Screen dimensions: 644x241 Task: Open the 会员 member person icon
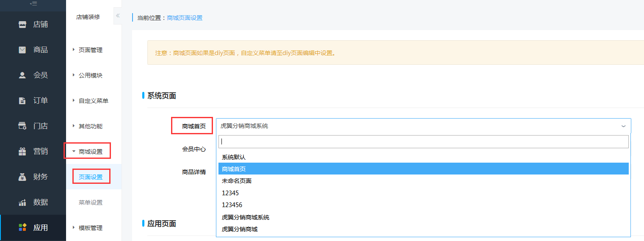tap(22, 75)
